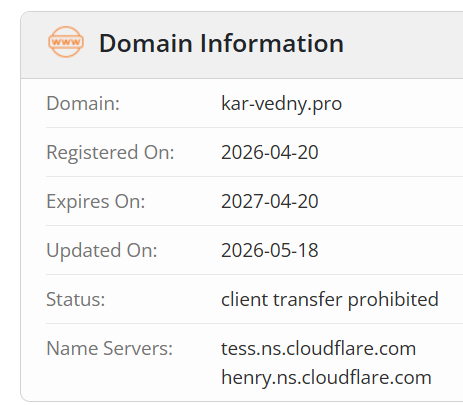This screenshot has height=405, width=463.
Task: Click the Domain: label
Action: pos(83,103)
